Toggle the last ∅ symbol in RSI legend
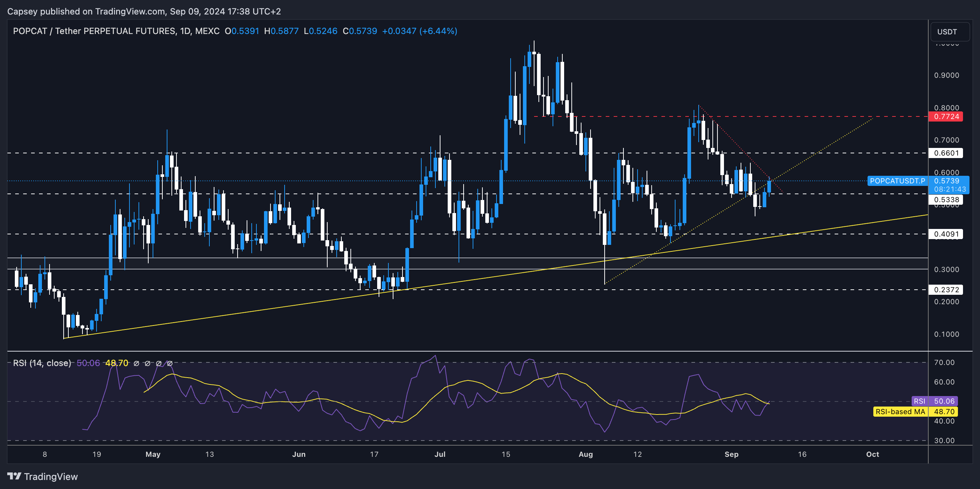The image size is (980, 489). [x=170, y=363]
